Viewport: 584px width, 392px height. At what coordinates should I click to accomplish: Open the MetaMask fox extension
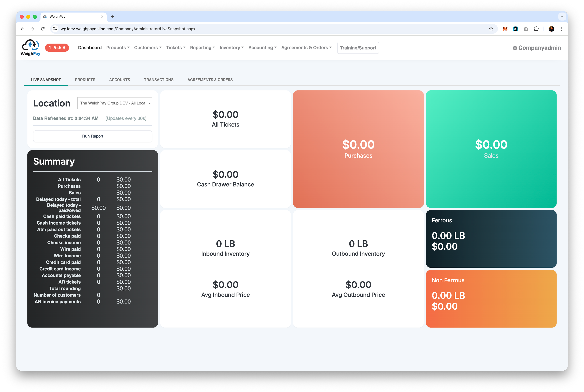(x=505, y=29)
